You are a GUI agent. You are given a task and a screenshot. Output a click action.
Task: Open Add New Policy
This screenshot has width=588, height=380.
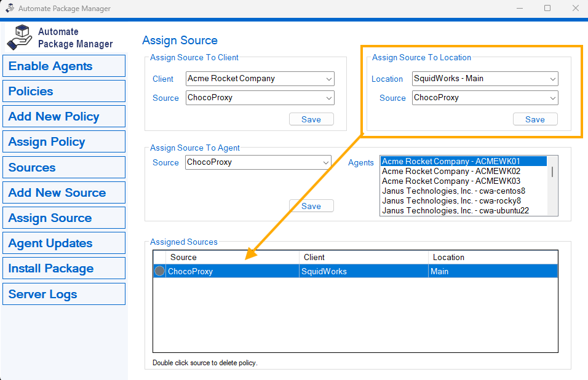pos(64,116)
